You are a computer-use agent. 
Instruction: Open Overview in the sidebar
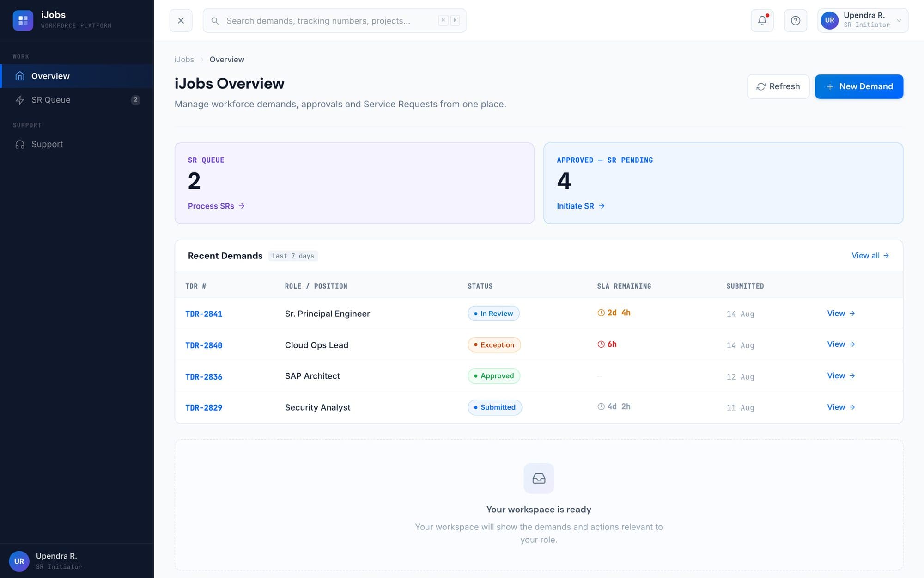click(77, 76)
